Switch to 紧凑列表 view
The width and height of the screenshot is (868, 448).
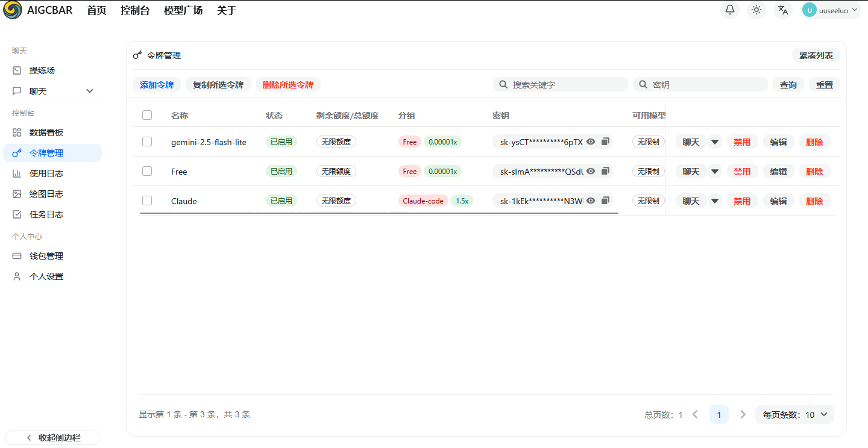click(816, 55)
